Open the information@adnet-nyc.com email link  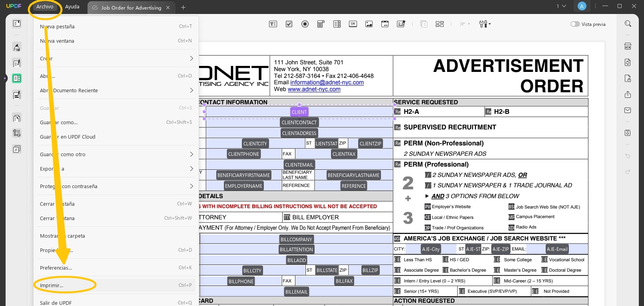pos(327,82)
